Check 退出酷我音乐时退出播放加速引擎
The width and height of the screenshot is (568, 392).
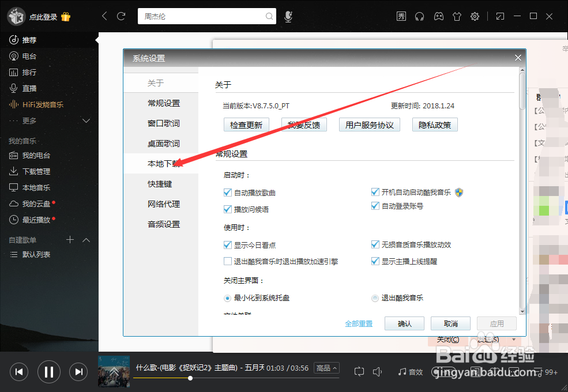click(228, 261)
